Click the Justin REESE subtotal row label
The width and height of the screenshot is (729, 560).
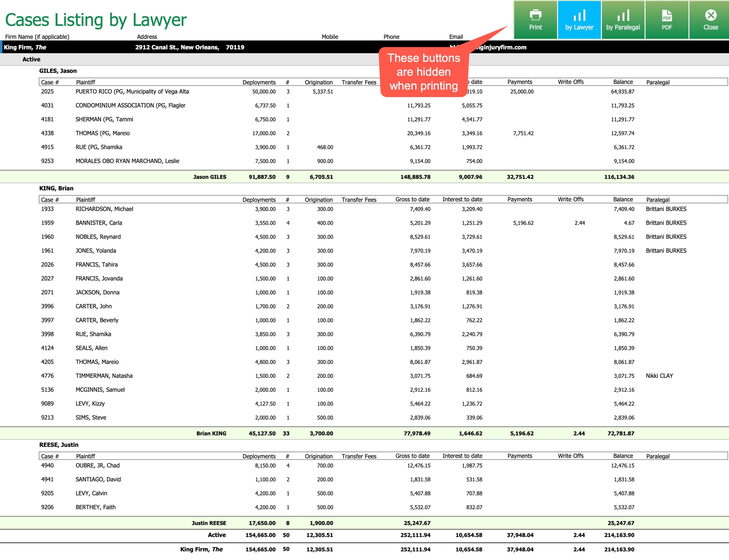pos(209,523)
